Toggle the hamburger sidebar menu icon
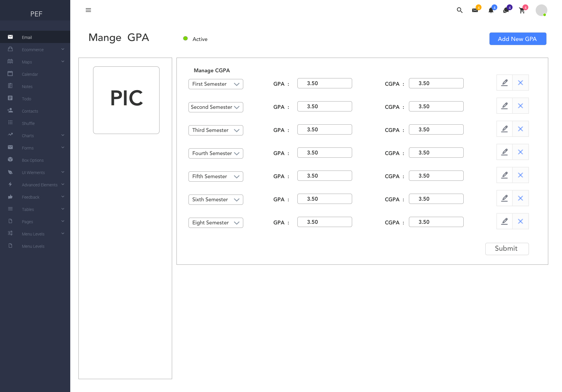The width and height of the screenshot is (562, 392). 88,10
